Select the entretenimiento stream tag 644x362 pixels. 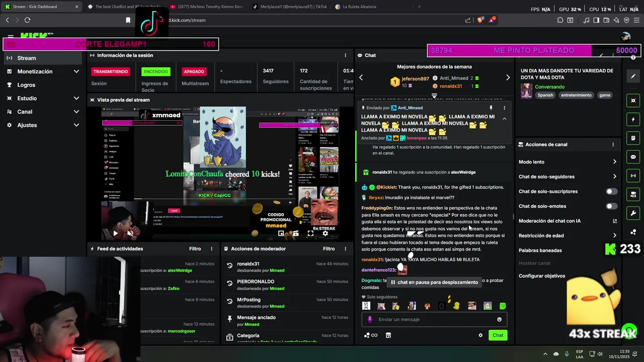tap(577, 95)
